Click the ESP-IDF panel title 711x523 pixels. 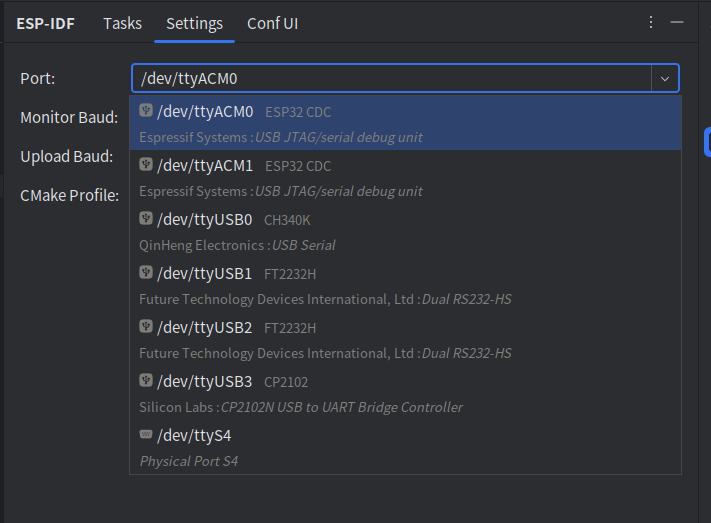point(45,23)
